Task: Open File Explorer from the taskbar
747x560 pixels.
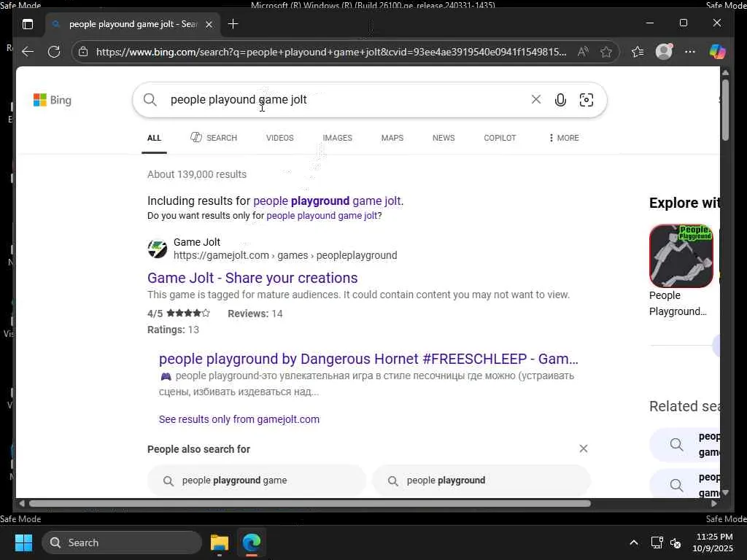Action: (220, 542)
